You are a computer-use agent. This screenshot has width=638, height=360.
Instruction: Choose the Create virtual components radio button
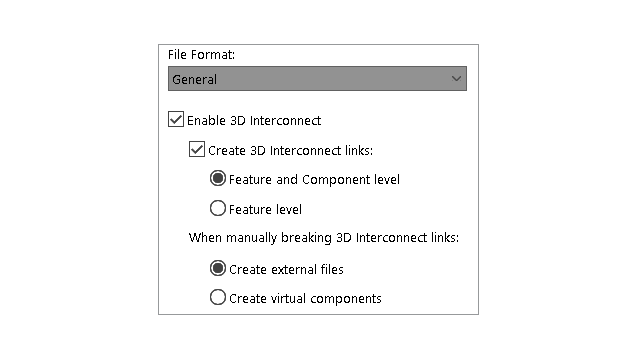(x=218, y=297)
